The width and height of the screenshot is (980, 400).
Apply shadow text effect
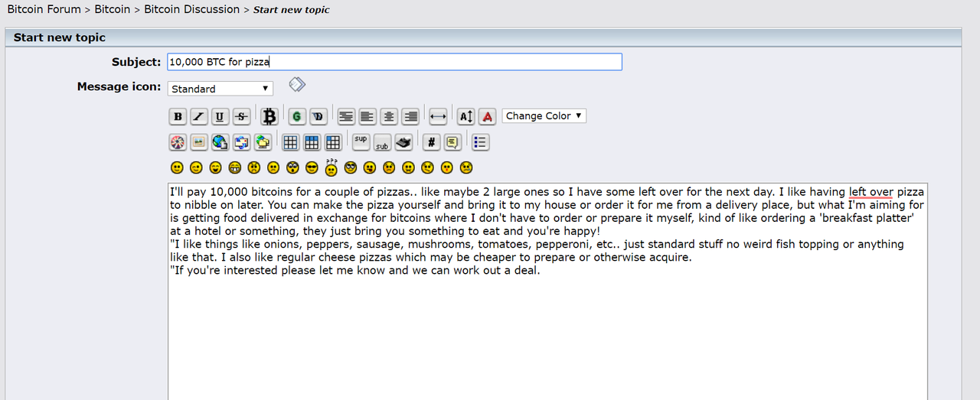(x=318, y=116)
